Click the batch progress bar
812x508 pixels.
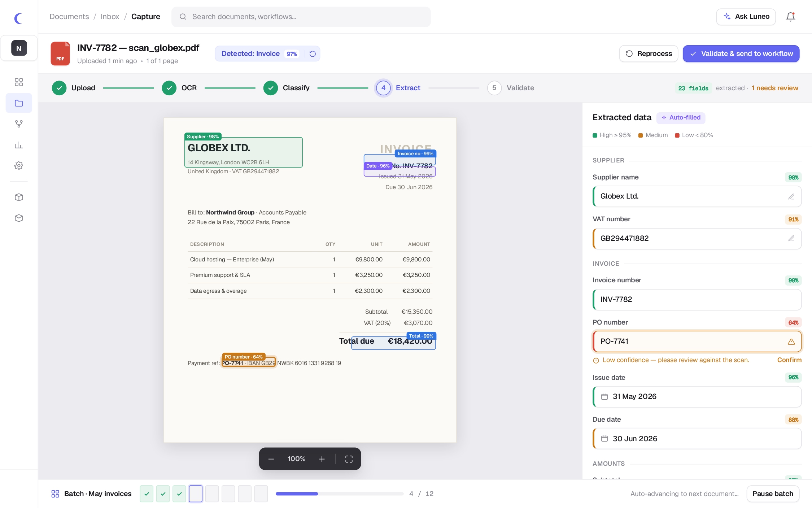click(x=339, y=494)
